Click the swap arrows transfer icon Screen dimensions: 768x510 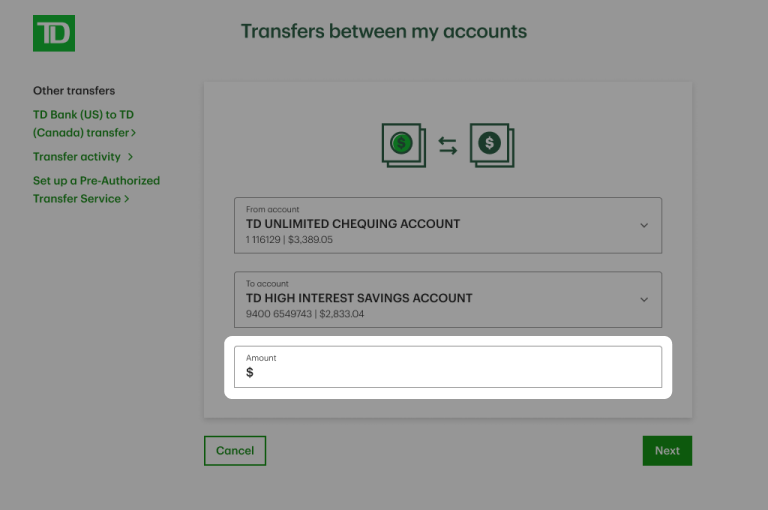tap(448, 147)
